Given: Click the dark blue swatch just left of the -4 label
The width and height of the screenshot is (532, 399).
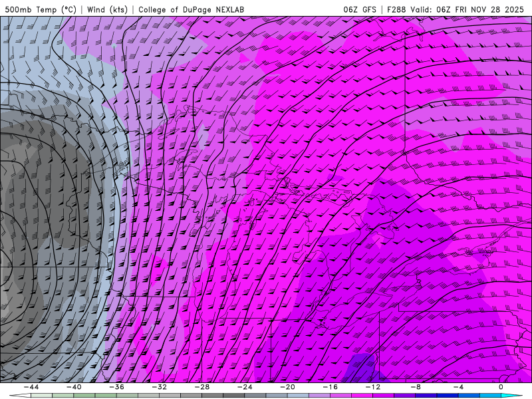Looking at the screenshot, I should [448, 396].
